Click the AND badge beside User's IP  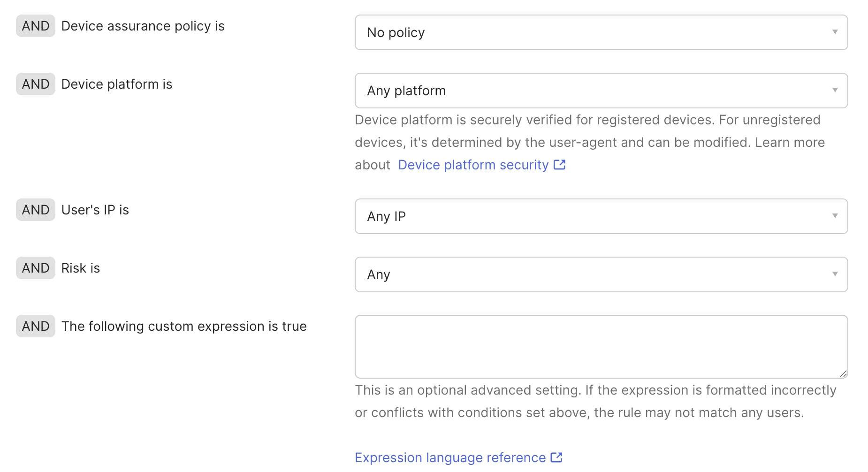coord(36,210)
